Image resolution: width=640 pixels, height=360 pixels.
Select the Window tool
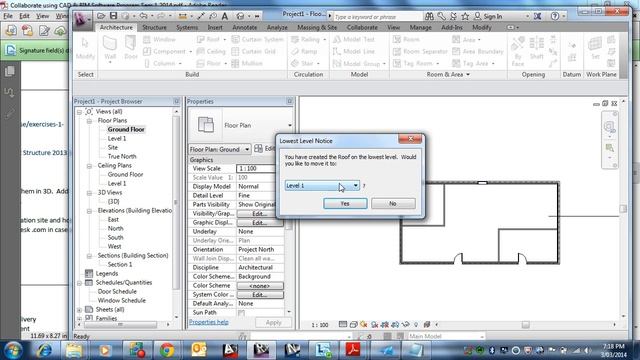click(x=159, y=40)
